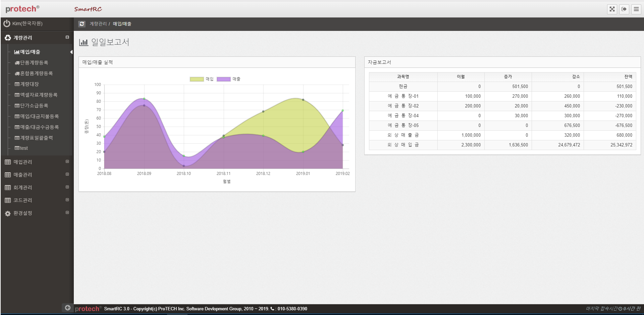This screenshot has width=644, height=315.
Task: Open the 단가소급등록 menu item
Action: [34, 106]
